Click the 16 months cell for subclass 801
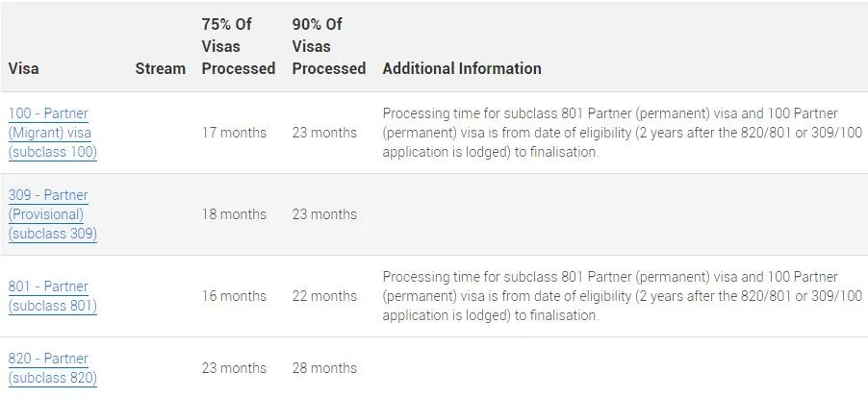Screen dimensions: 868x398 234,296
